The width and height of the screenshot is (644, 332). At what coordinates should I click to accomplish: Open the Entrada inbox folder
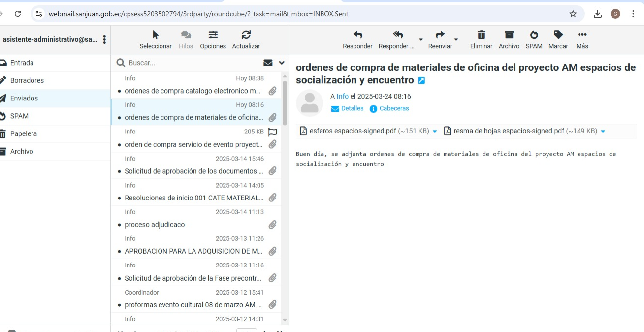click(x=22, y=63)
